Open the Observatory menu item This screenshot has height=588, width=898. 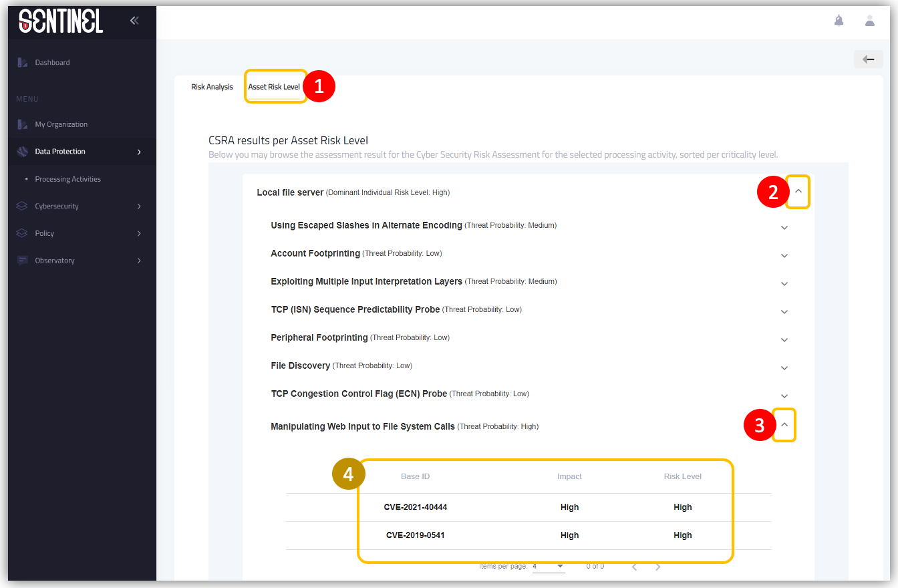coord(55,261)
